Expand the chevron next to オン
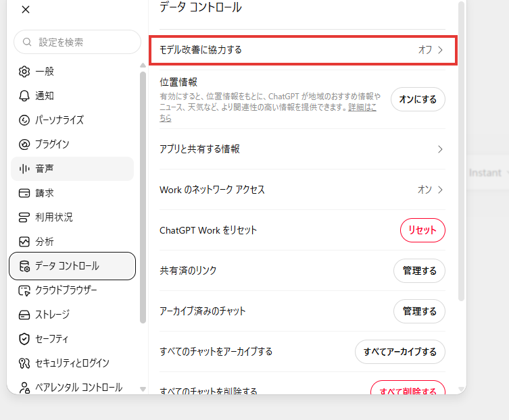Viewport: 509px width, 420px height. (x=440, y=190)
